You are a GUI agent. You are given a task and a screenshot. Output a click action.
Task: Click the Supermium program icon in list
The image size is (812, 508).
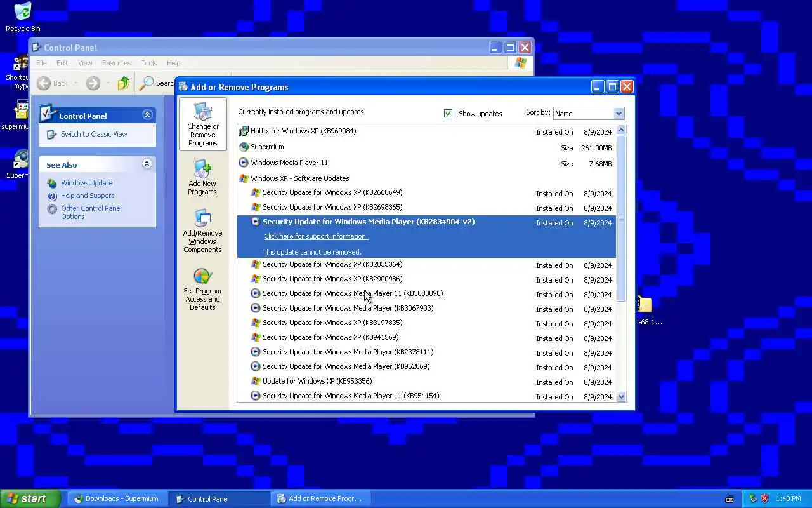244,147
